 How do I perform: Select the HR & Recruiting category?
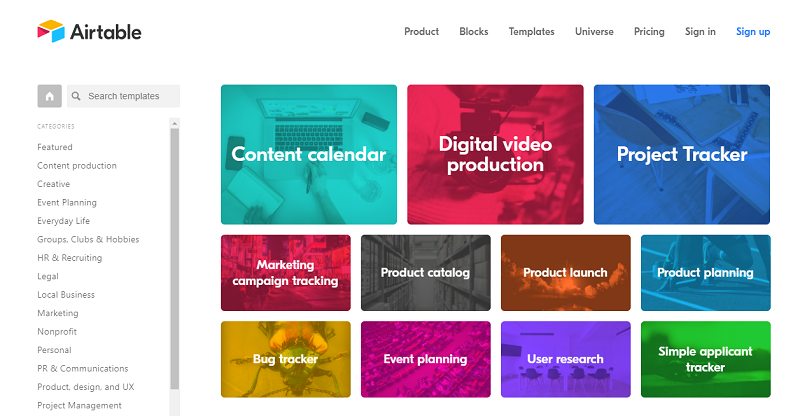(69, 258)
